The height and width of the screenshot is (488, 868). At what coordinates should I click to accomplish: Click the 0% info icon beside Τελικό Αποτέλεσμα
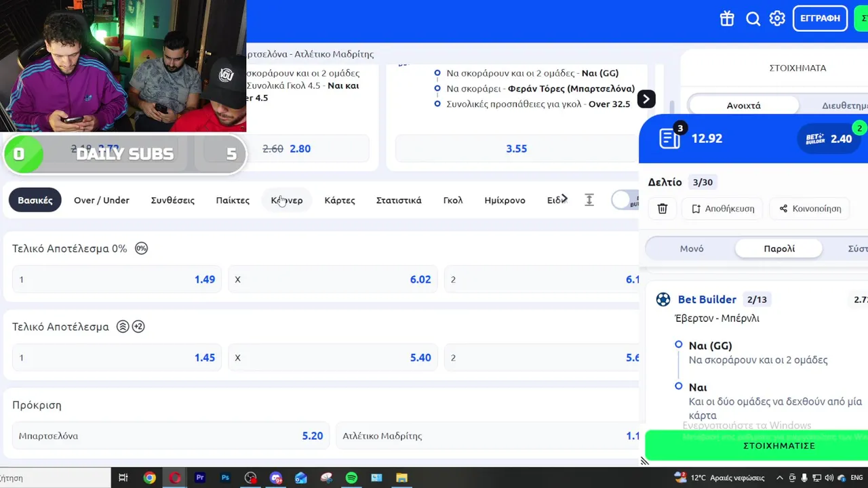(x=141, y=248)
